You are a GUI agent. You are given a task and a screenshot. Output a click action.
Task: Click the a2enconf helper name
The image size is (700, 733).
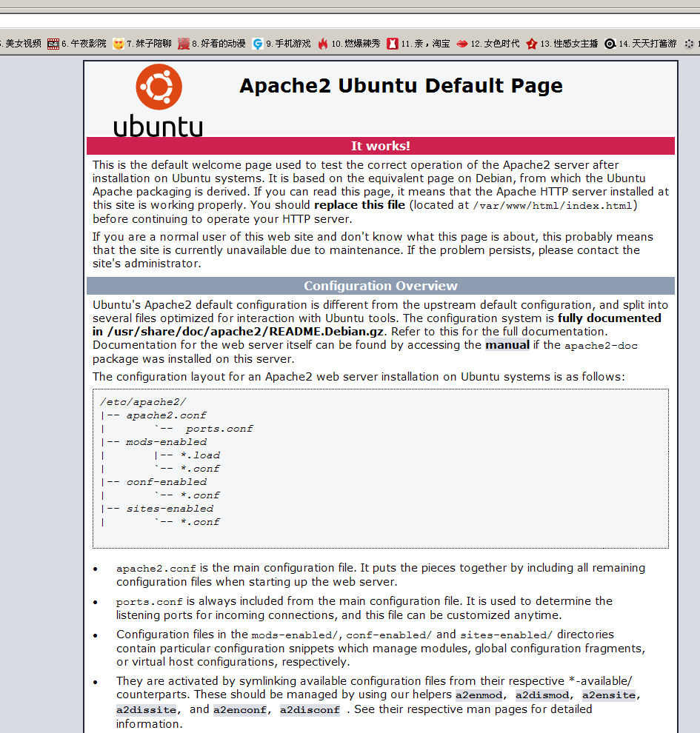click(240, 709)
